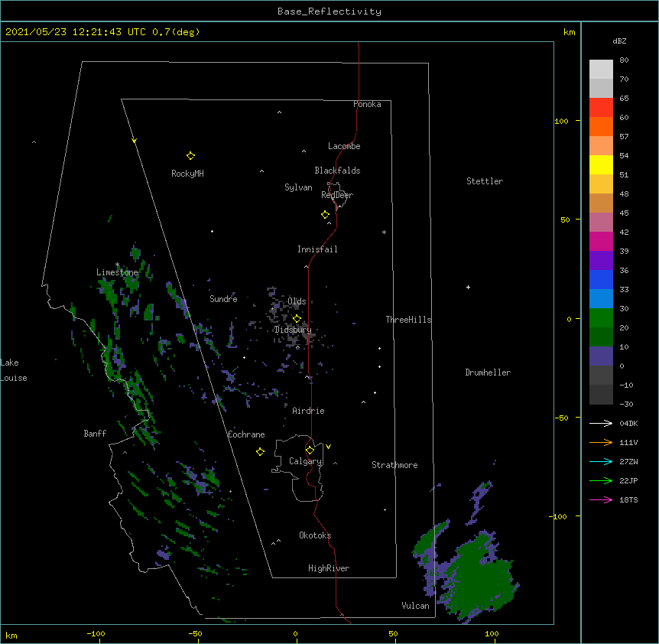The height and width of the screenshot is (644, 659).
Task: Pick the royal blue 36 dBZ swatch
Action: click(601, 279)
